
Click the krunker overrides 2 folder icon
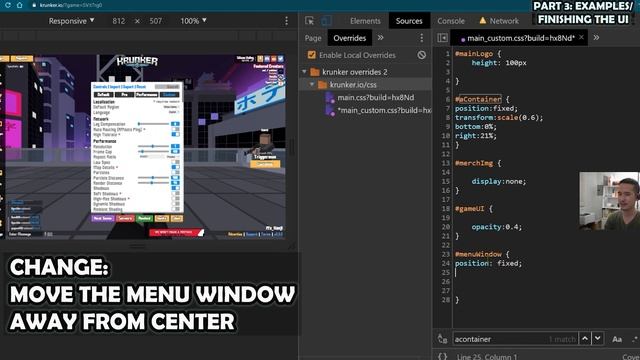click(315, 72)
